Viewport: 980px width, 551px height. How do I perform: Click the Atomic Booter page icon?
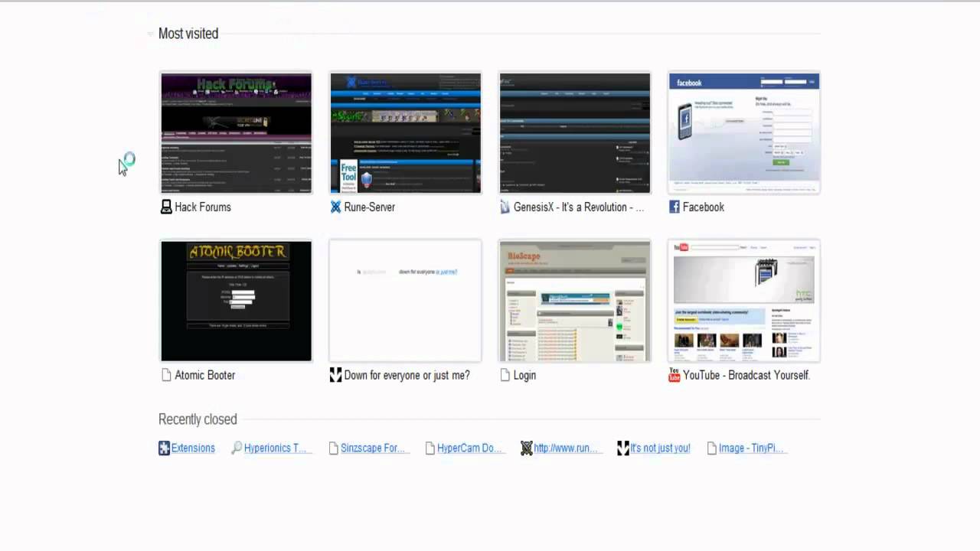tap(166, 375)
